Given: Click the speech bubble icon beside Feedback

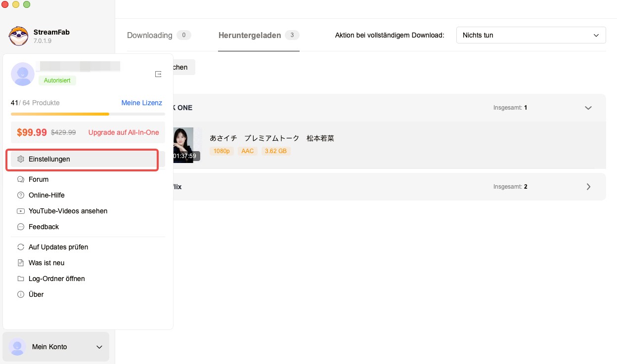Looking at the screenshot, I should (x=21, y=227).
